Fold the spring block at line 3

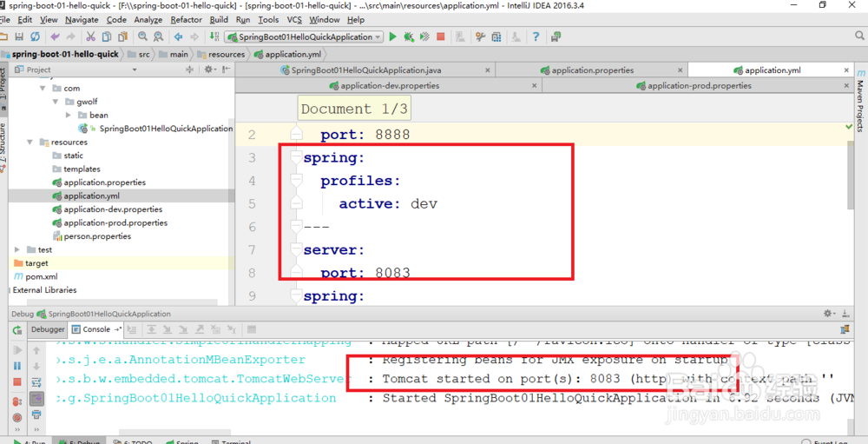coord(297,157)
